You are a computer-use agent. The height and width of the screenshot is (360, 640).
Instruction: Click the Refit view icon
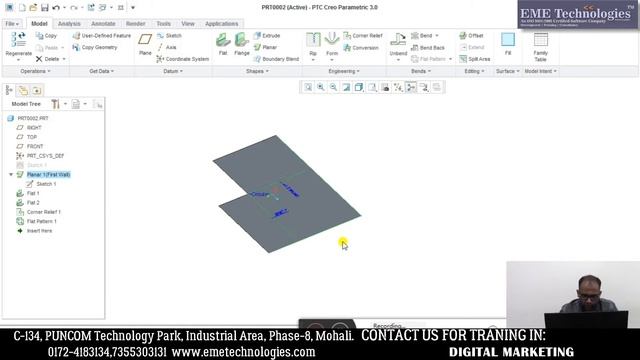pyautogui.click(x=308, y=87)
